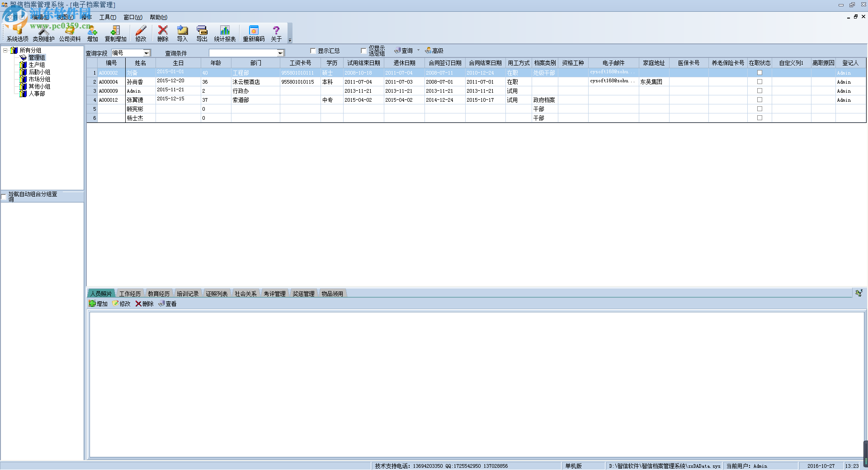This screenshot has width=868, height=470.
Task: Click the 增加 button in the photo panel
Action: 98,304
